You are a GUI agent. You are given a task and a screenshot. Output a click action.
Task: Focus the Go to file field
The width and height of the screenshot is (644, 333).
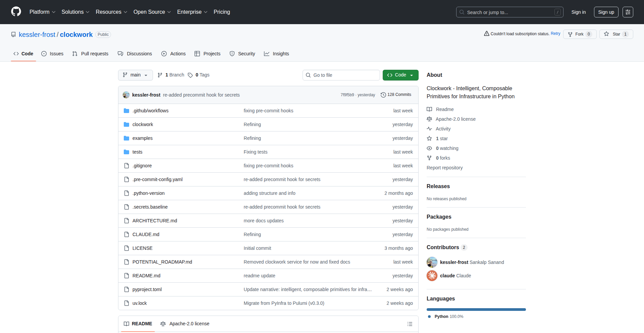point(341,75)
